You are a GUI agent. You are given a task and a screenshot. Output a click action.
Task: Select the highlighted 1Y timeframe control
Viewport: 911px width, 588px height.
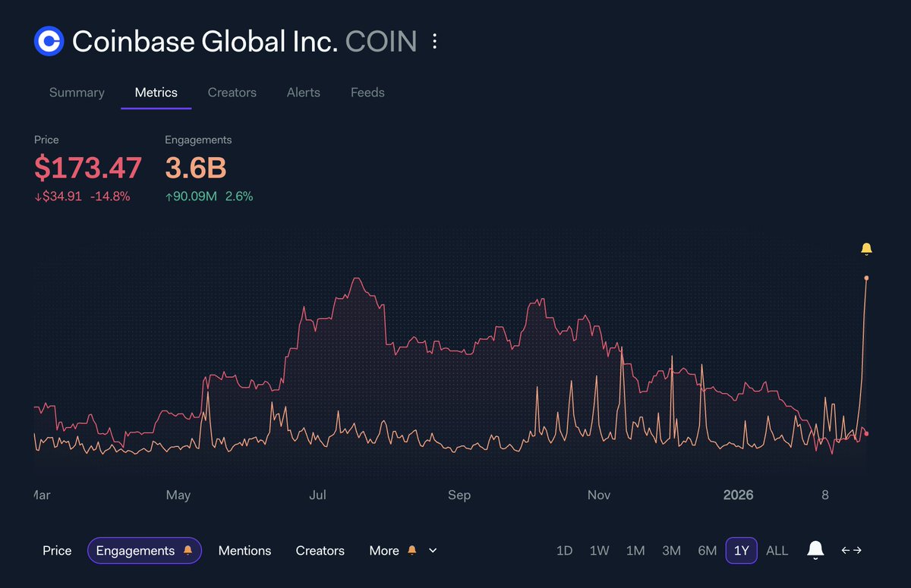click(x=741, y=550)
